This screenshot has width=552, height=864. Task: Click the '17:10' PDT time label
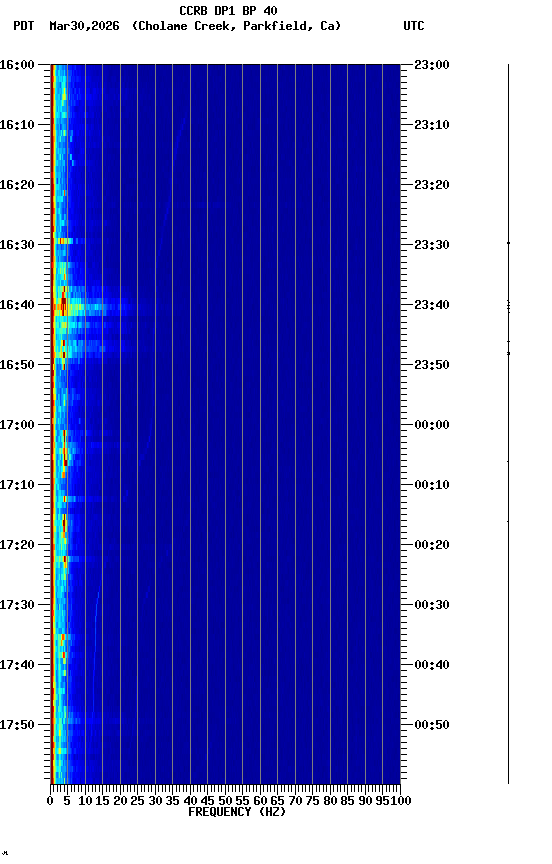[x=17, y=485]
